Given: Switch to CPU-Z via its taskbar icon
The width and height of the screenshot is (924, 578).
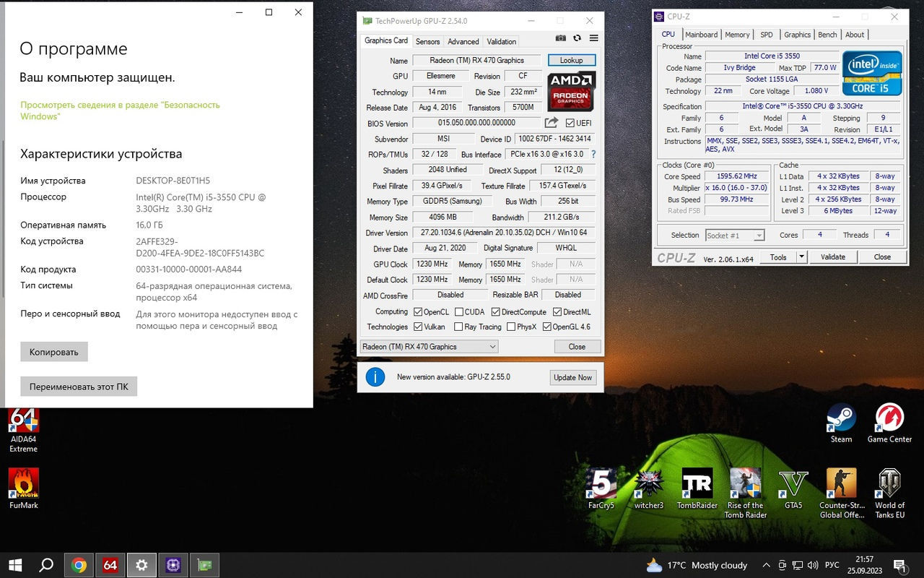Looking at the screenshot, I should click(173, 565).
